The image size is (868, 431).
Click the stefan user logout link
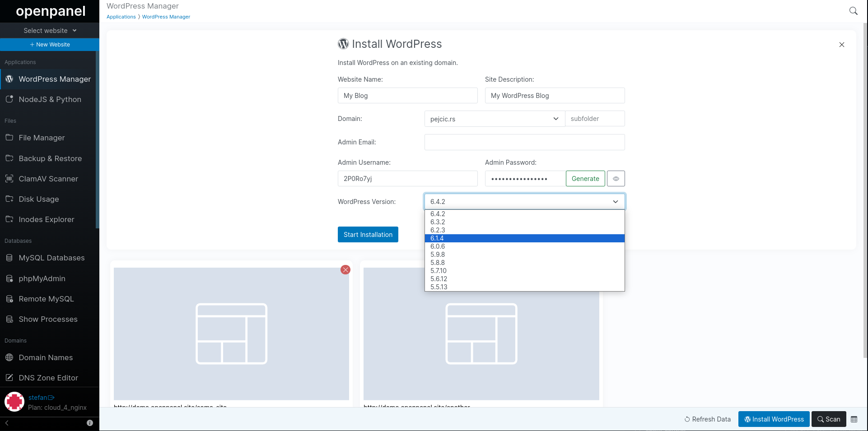(41, 398)
